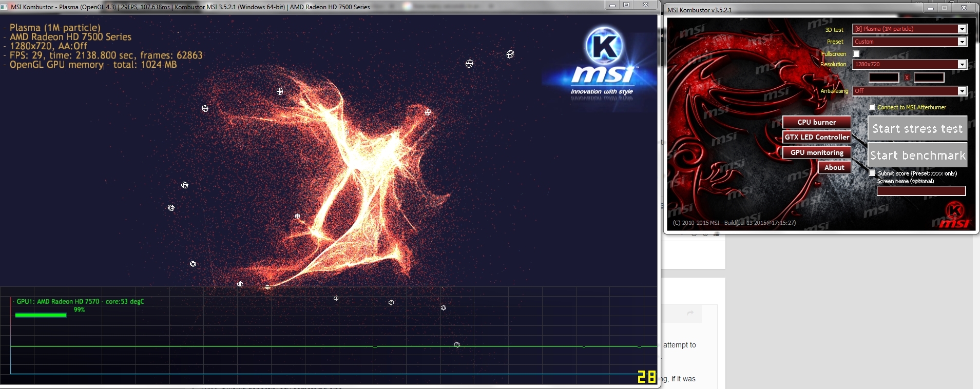
Task: Minimize the Plasma render window
Action: point(612,5)
